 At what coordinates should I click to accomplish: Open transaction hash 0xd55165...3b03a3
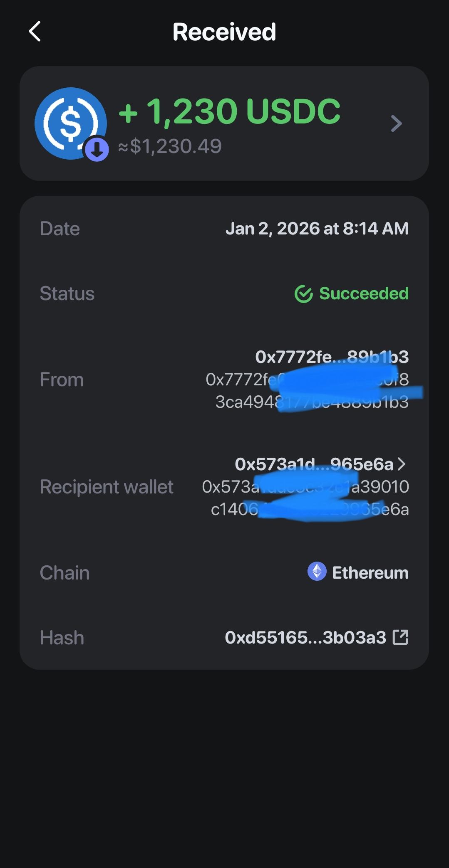(x=305, y=637)
